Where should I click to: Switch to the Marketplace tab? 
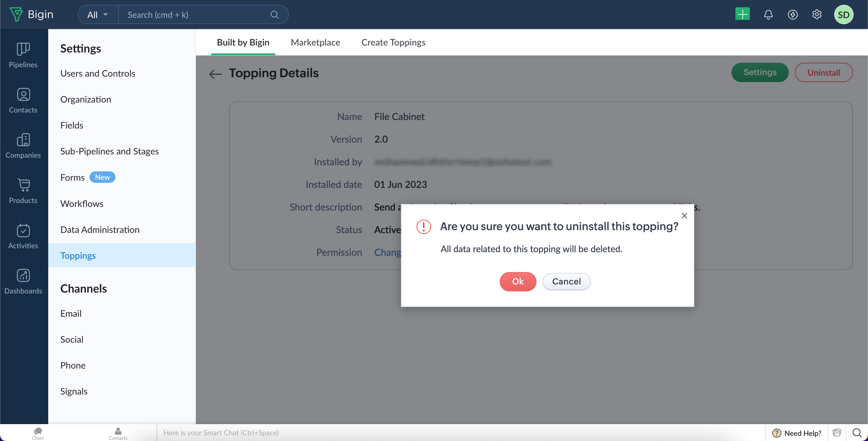click(315, 43)
